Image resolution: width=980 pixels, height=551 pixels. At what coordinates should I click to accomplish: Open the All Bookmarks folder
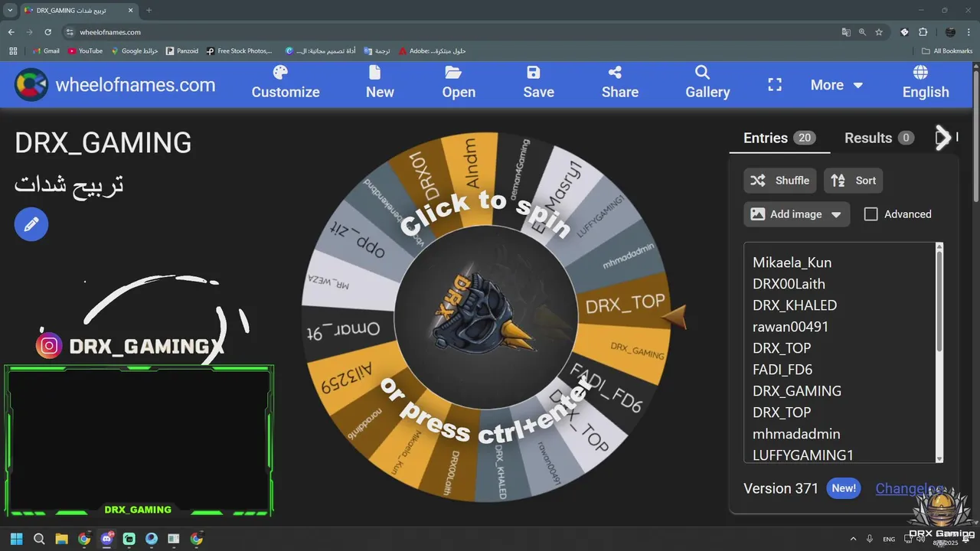pyautogui.click(x=947, y=51)
